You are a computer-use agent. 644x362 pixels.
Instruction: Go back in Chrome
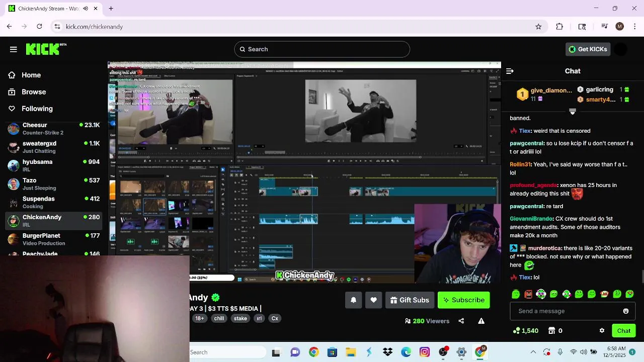pos(9,27)
